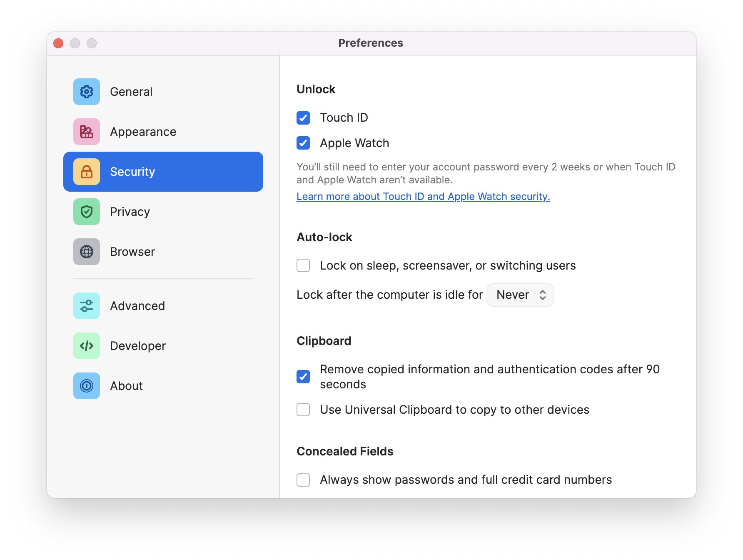The image size is (743, 560).
Task: Open Learn more about Touch ID and Apple Watch security link
Action: click(x=423, y=197)
